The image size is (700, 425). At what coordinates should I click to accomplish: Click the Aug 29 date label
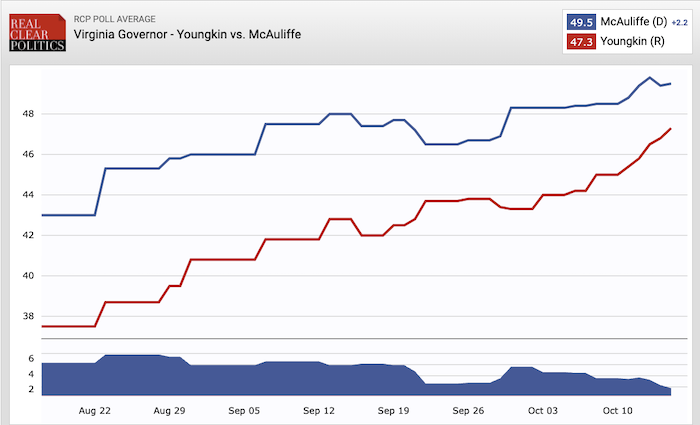coord(170,410)
